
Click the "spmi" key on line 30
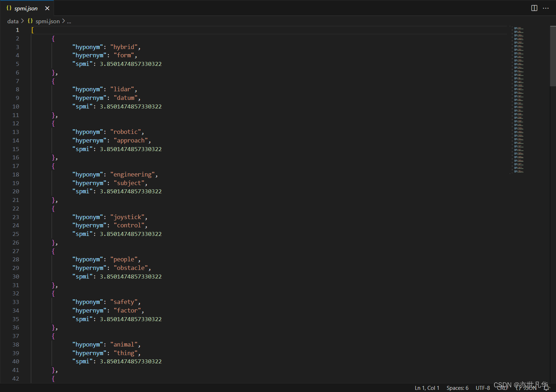pyautogui.click(x=83, y=277)
